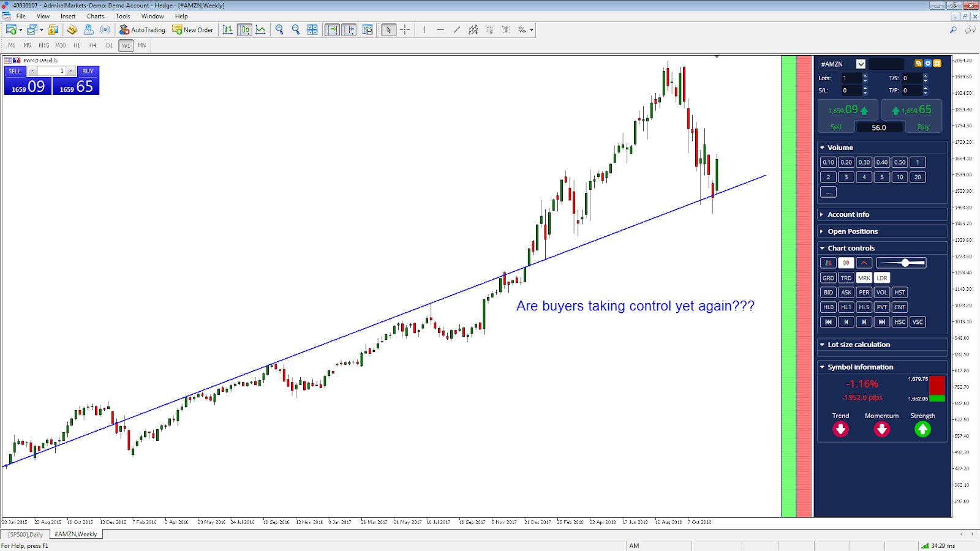Open the Charts menu
980x551 pixels.
click(95, 16)
